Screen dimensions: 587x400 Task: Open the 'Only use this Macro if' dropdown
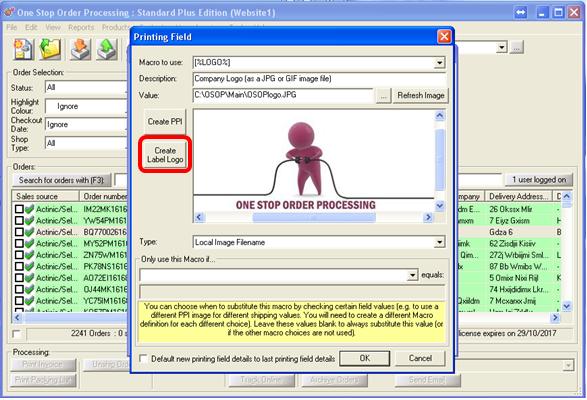(412, 275)
